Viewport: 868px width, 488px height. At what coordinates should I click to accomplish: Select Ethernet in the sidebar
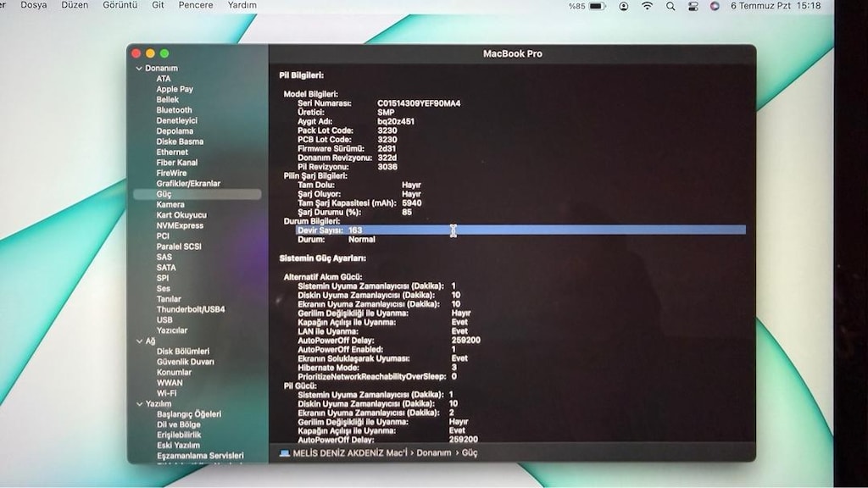pyautogui.click(x=171, y=152)
